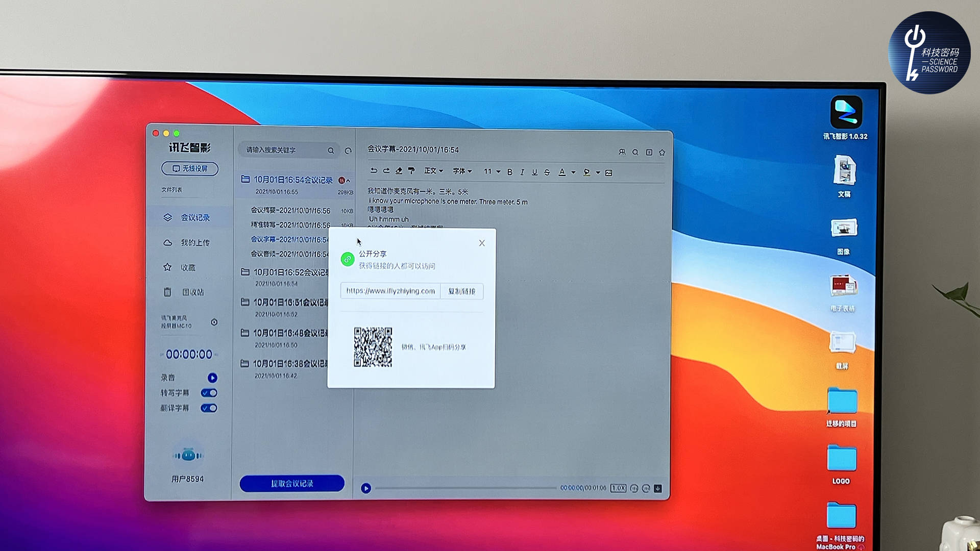This screenshot has width=980, height=551.
Task: Click the 复制链接 copy link button
Action: coord(461,291)
